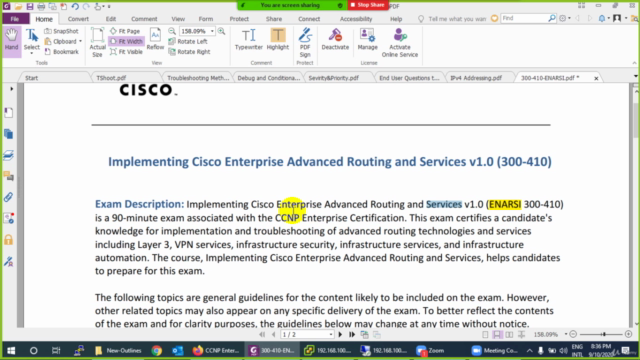Open the security lock panel

click(x=9, y=240)
